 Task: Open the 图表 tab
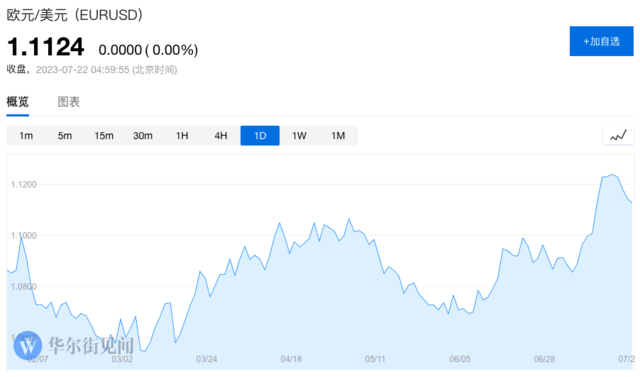[69, 102]
